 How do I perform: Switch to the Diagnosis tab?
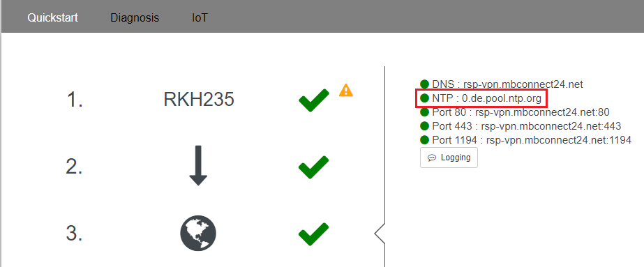(x=135, y=18)
